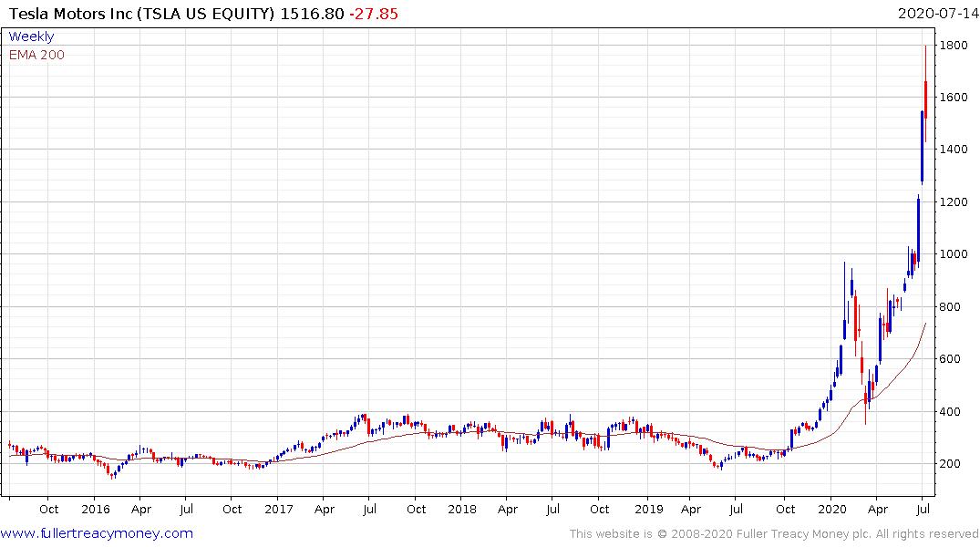Viewport: 980px width, 547px height.
Task: Click the 2019 x-axis year label
Action: [649, 510]
